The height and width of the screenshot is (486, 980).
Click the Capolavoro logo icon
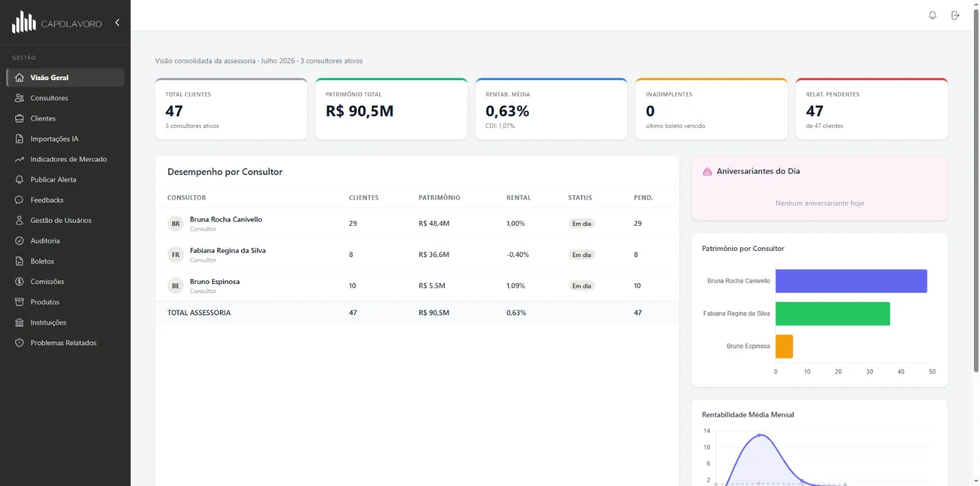tap(24, 22)
